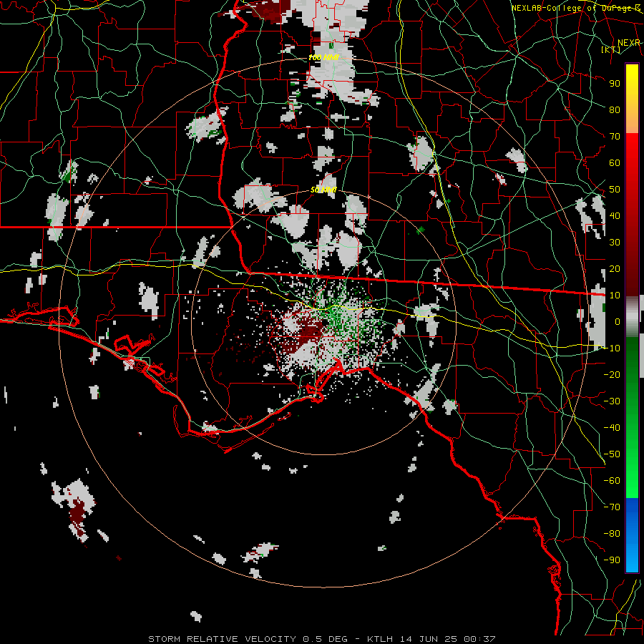This screenshot has height=644, width=644.
Task: Click the 0 value on velocity scale
Action: [618, 322]
